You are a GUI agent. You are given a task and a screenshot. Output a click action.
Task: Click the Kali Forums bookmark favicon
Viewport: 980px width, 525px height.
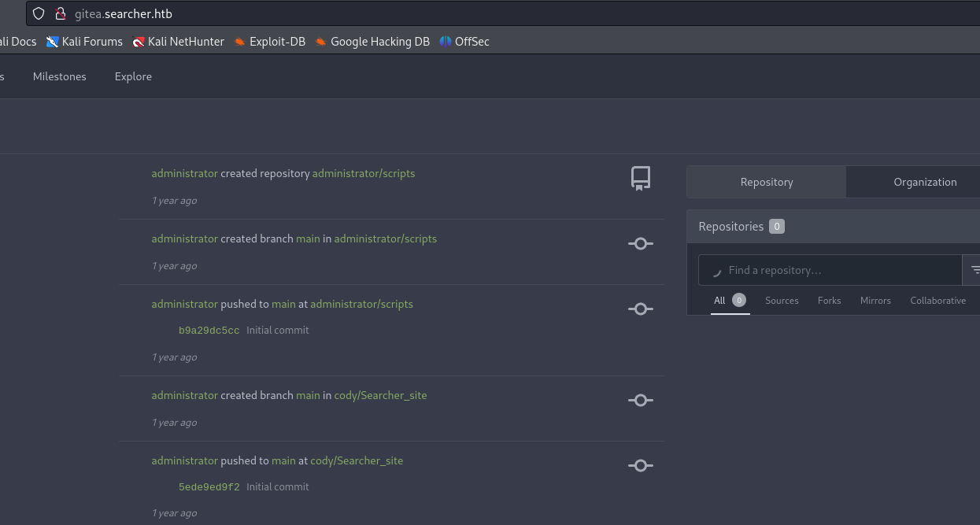[53, 42]
